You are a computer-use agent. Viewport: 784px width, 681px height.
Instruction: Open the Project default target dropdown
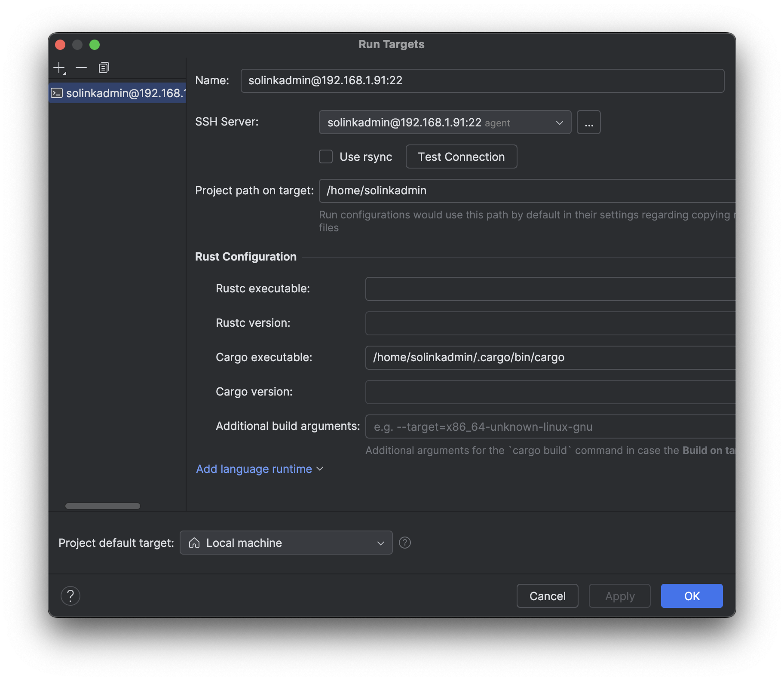tap(286, 543)
